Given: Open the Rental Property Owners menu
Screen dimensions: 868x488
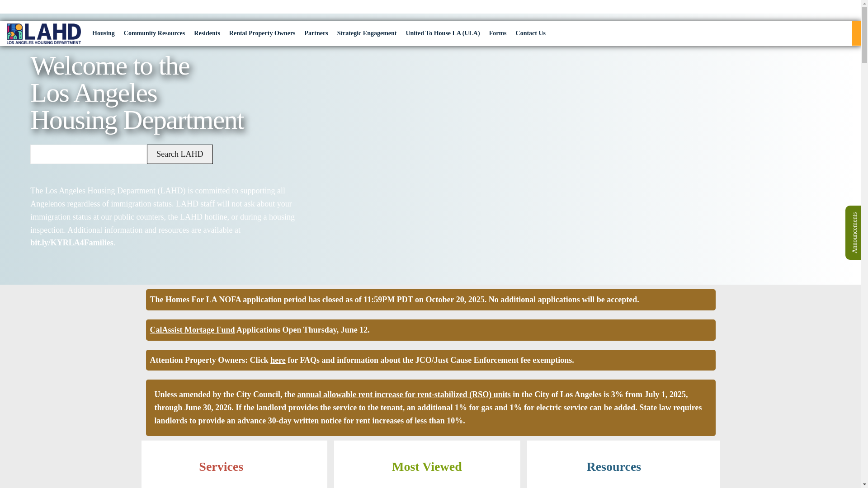Looking at the screenshot, I should pyautogui.click(x=262, y=33).
